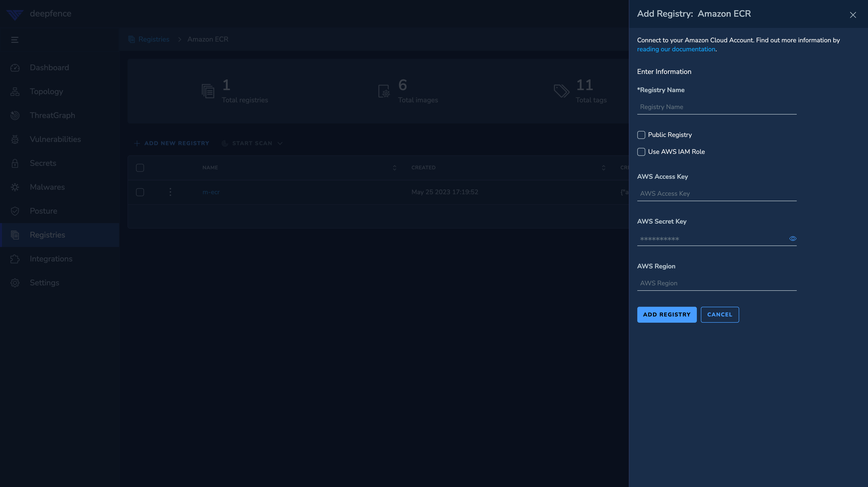Image resolution: width=868 pixels, height=487 pixels.
Task: Open Dashboard from the sidebar
Action: pyautogui.click(x=60, y=68)
